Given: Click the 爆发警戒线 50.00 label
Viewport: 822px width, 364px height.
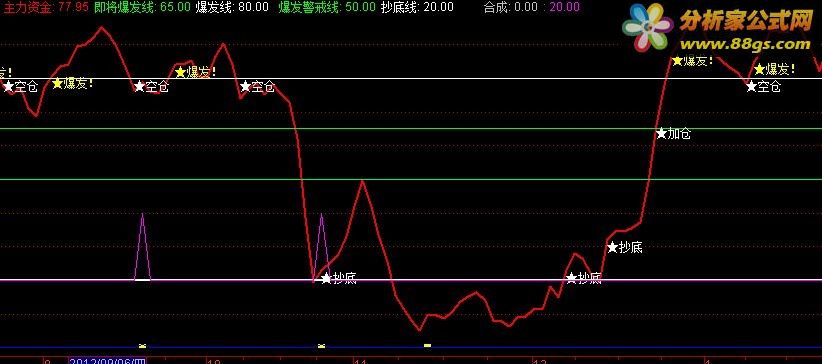Looking at the screenshot, I should click(327, 7).
